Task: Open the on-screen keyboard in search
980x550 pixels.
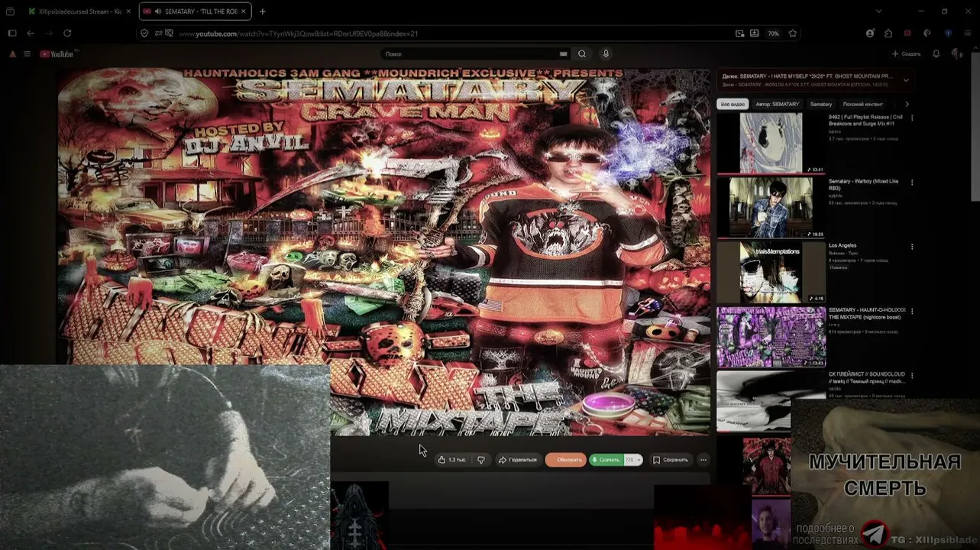Action: pyautogui.click(x=564, y=54)
